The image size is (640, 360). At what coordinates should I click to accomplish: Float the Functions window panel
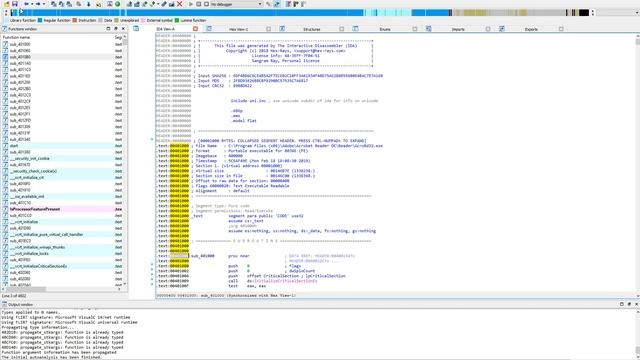[x=108, y=29]
